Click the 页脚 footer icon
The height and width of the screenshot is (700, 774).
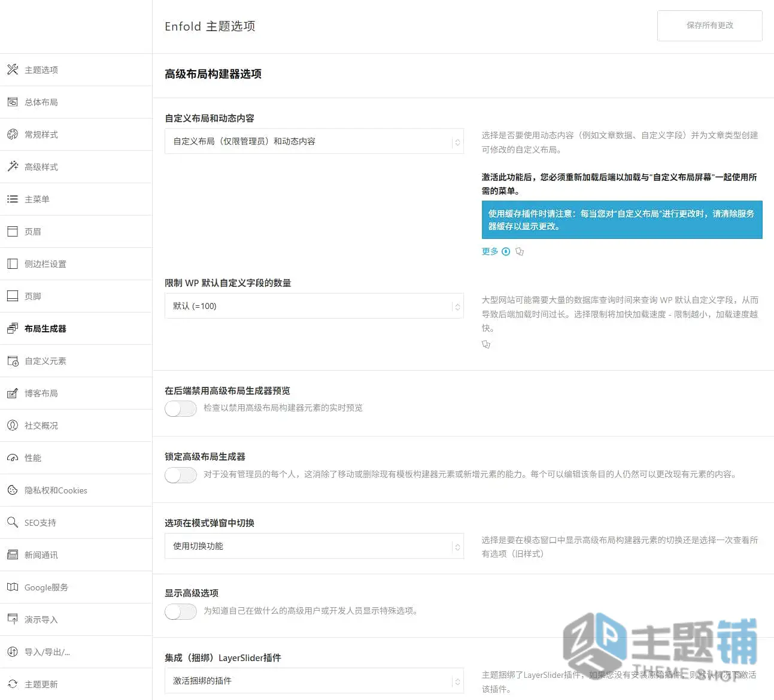13,296
